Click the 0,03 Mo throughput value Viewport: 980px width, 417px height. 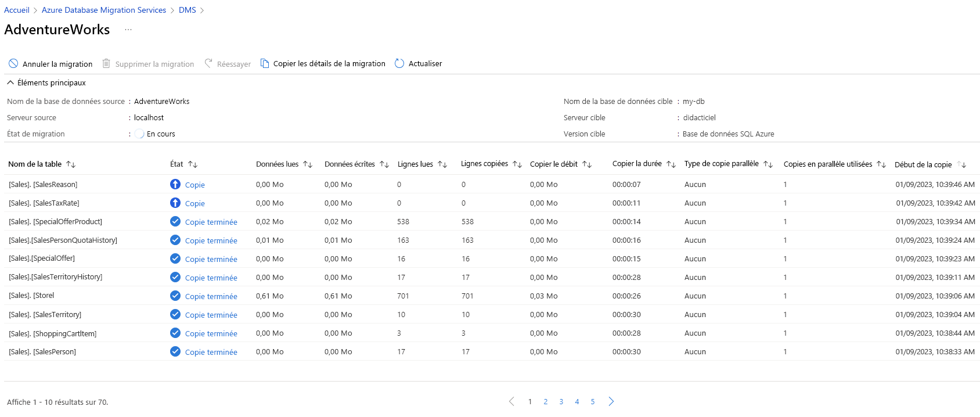544,296
